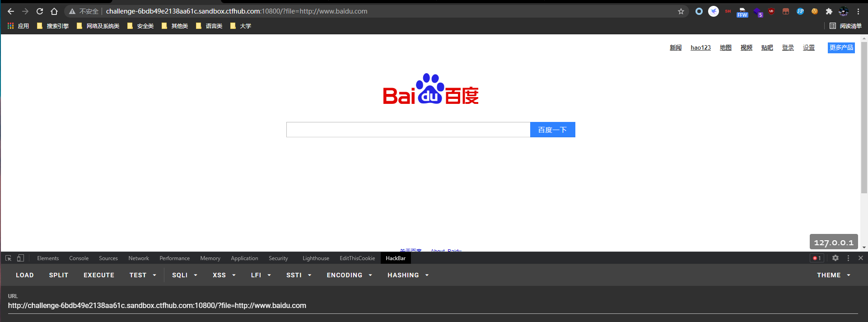Switch to the Network tab
The height and width of the screenshot is (322, 868).
point(139,258)
